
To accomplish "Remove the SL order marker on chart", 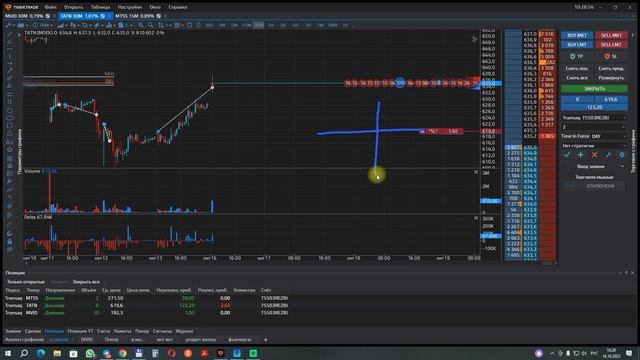I will click(422, 131).
